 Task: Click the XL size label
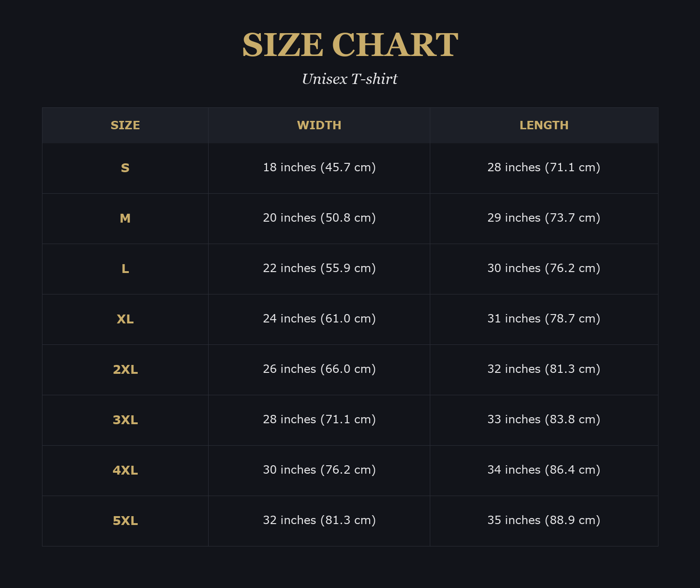pos(125,319)
